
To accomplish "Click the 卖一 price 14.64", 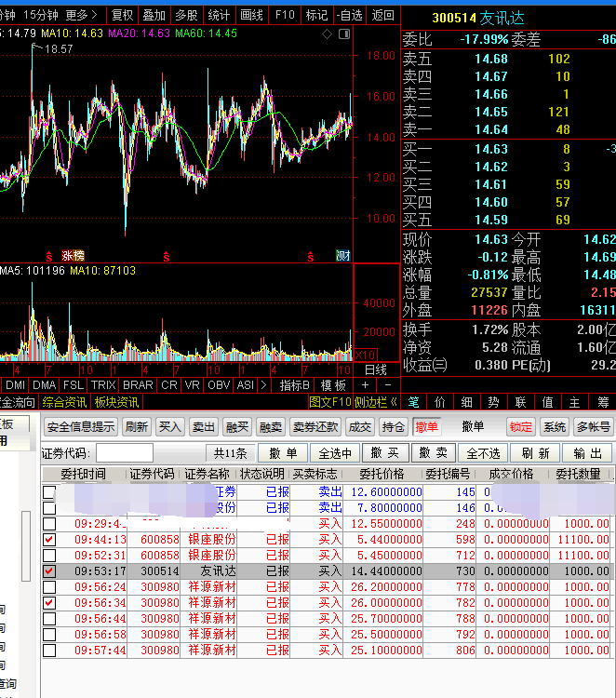I will coord(491,129).
